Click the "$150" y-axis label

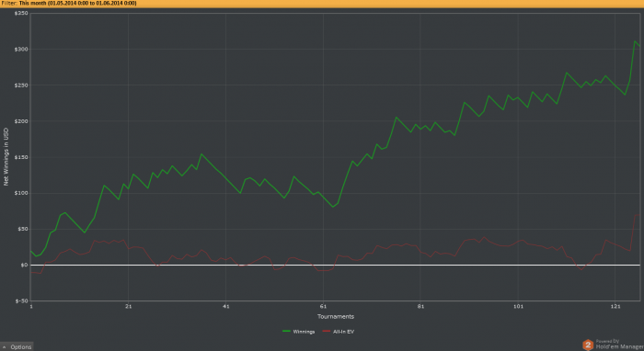coord(21,157)
